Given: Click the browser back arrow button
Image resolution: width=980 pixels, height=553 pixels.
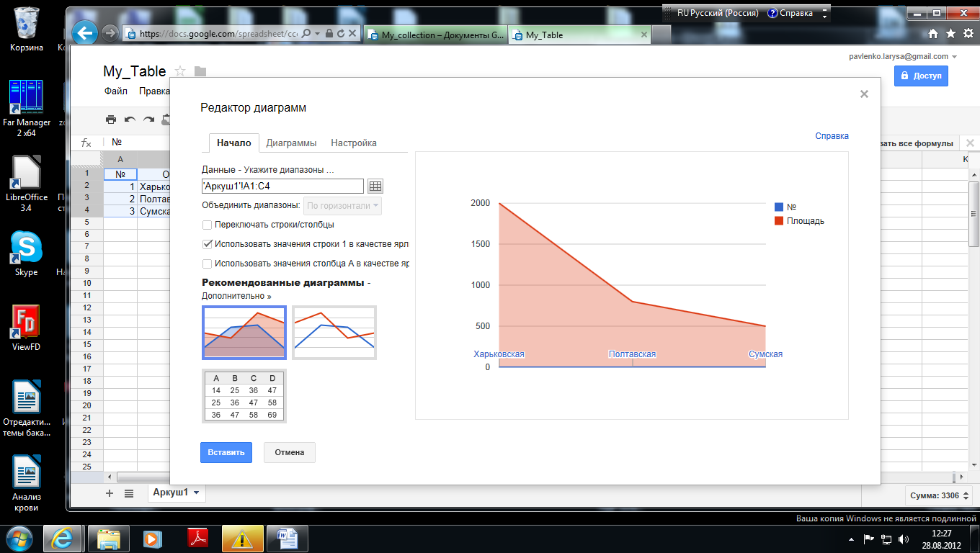Looking at the screenshot, I should tap(86, 33).
